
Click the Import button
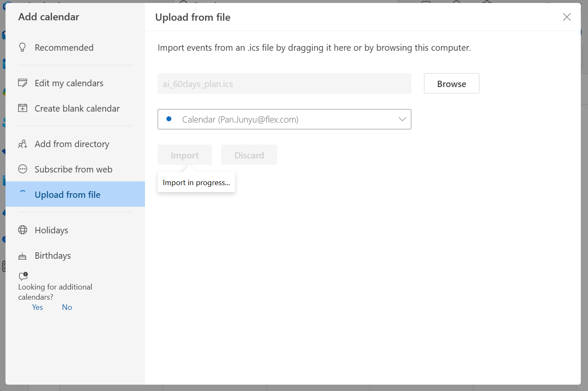tap(184, 155)
